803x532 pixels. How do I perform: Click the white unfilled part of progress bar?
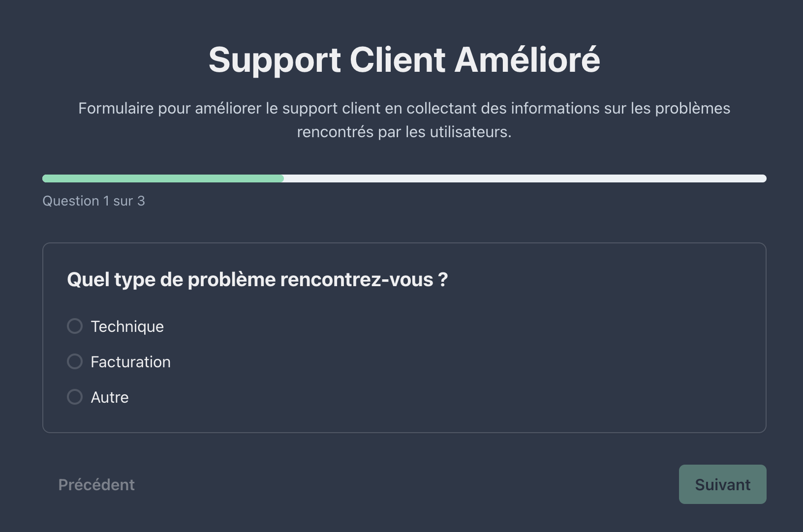pos(524,178)
